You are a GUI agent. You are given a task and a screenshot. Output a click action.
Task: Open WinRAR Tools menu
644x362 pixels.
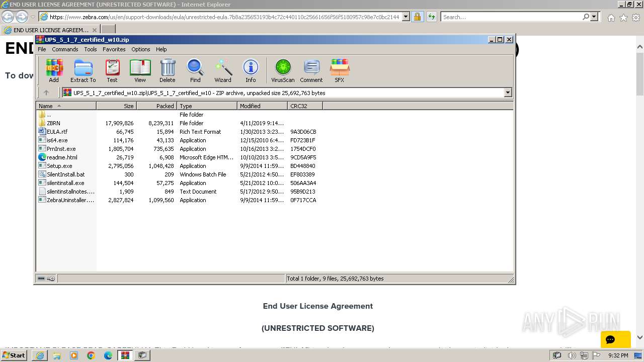coord(91,49)
